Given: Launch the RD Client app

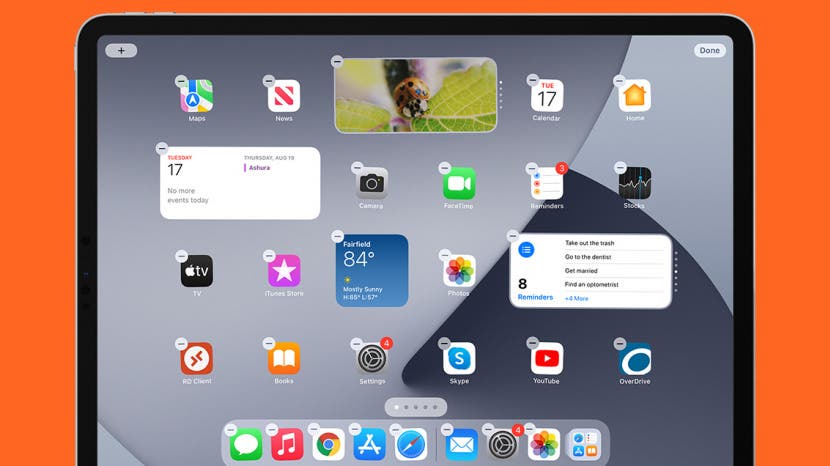Looking at the screenshot, I should pyautogui.click(x=197, y=359).
